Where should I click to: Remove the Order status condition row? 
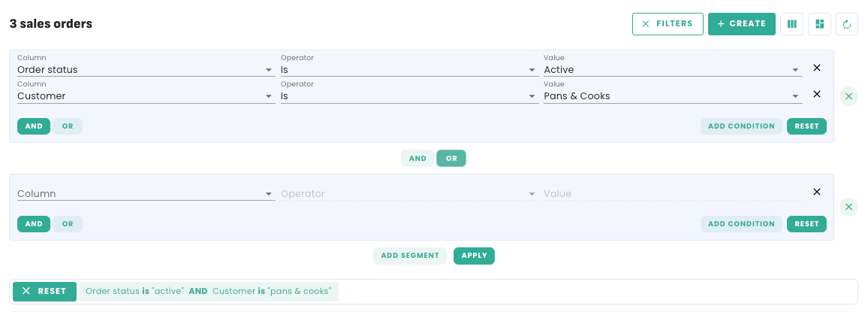[817, 68]
